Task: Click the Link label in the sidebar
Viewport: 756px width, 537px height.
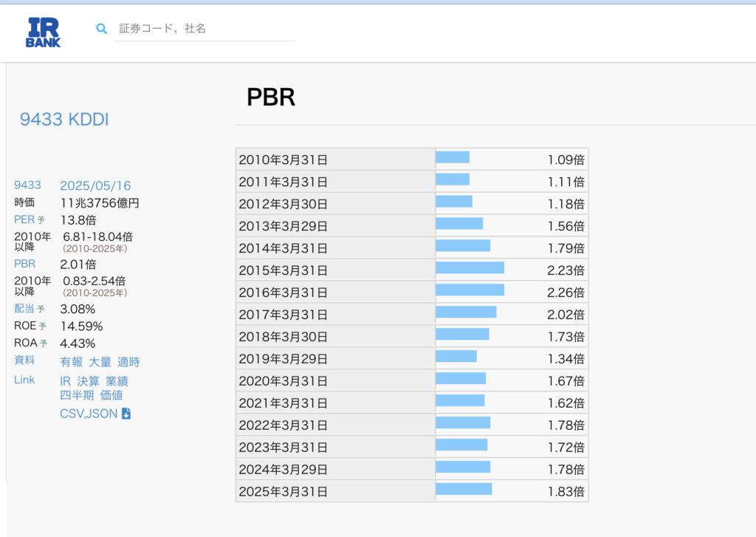Action: click(24, 380)
